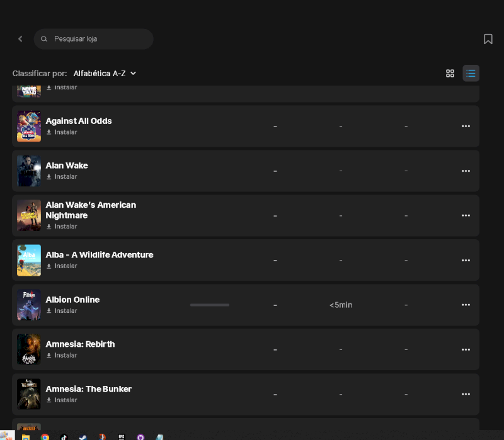Focus the Pesquisar loja search field
The image size is (504, 440).
click(x=93, y=39)
